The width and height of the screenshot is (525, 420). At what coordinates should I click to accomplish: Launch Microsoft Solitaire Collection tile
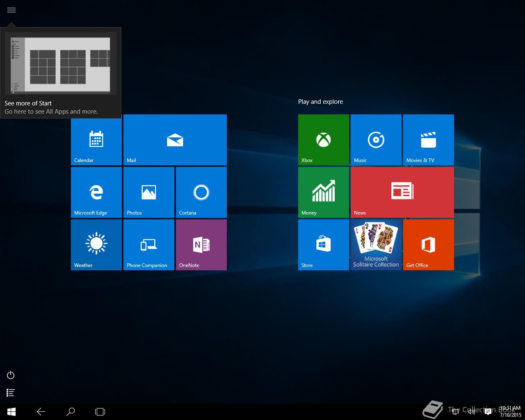coord(376,245)
